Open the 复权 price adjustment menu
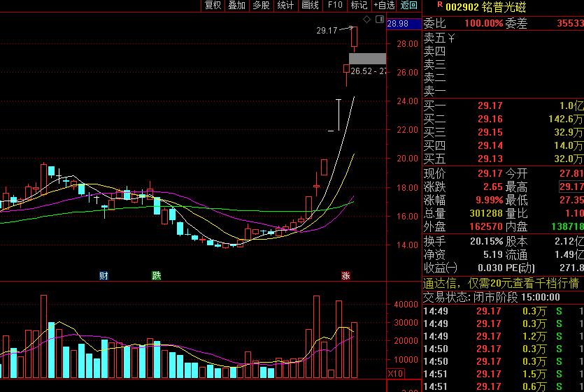This screenshot has height=392, width=584. point(213,5)
